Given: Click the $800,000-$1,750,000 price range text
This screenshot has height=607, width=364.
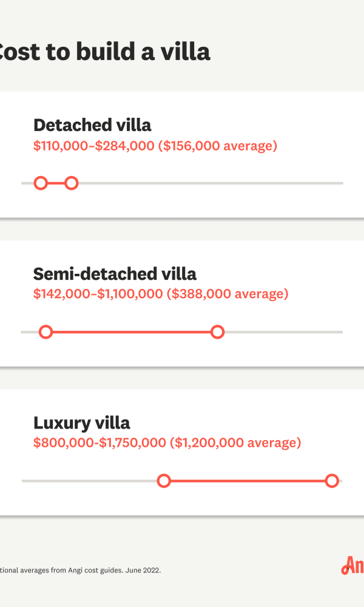Looking at the screenshot, I should (100, 443).
